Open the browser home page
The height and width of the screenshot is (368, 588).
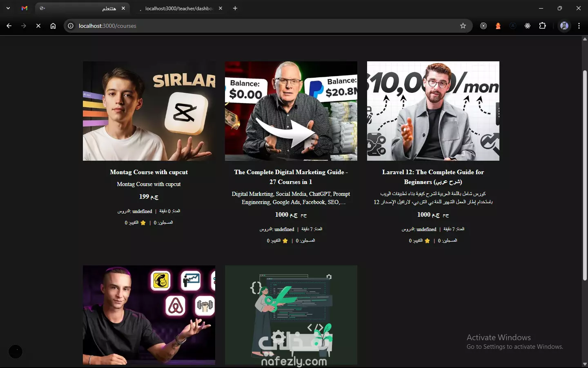point(53,26)
